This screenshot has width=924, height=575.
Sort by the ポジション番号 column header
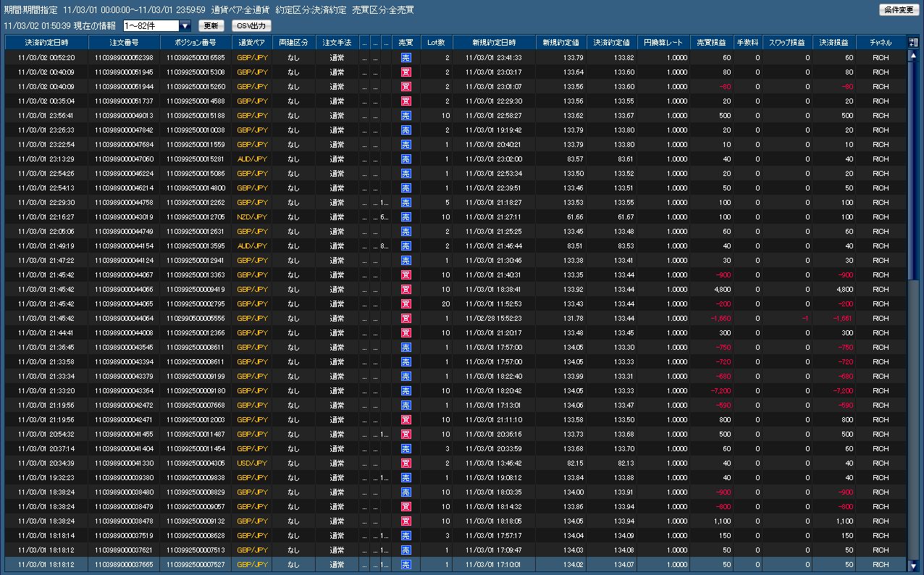(x=196, y=43)
